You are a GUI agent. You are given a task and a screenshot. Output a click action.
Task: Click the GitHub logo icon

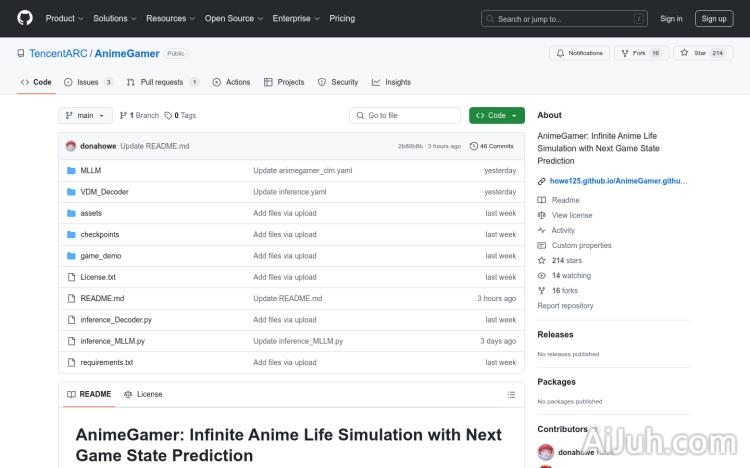[x=25, y=18]
